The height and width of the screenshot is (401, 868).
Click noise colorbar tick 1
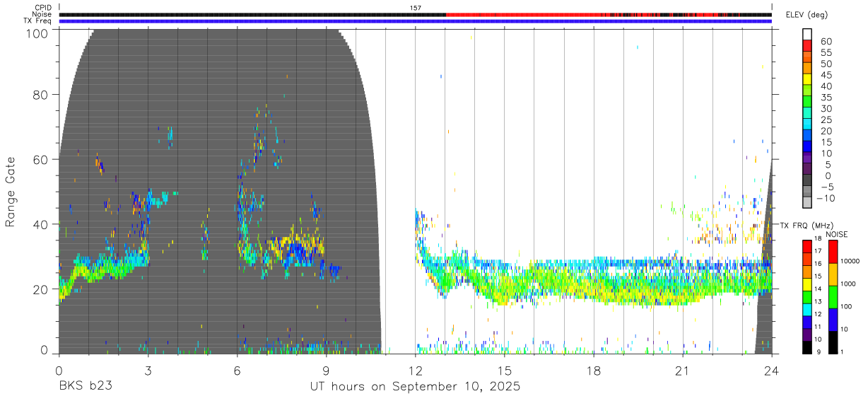pyautogui.click(x=843, y=352)
